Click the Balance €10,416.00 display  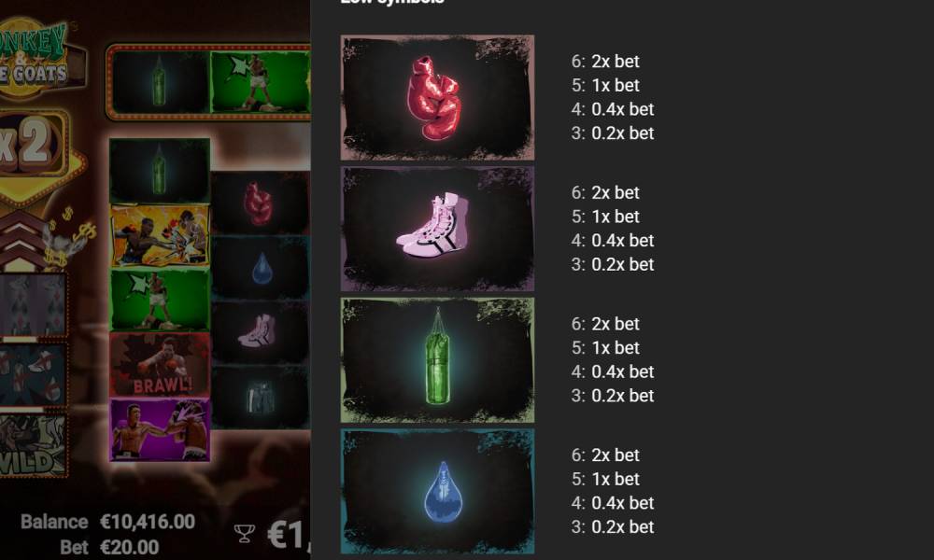[x=107, y=522]
